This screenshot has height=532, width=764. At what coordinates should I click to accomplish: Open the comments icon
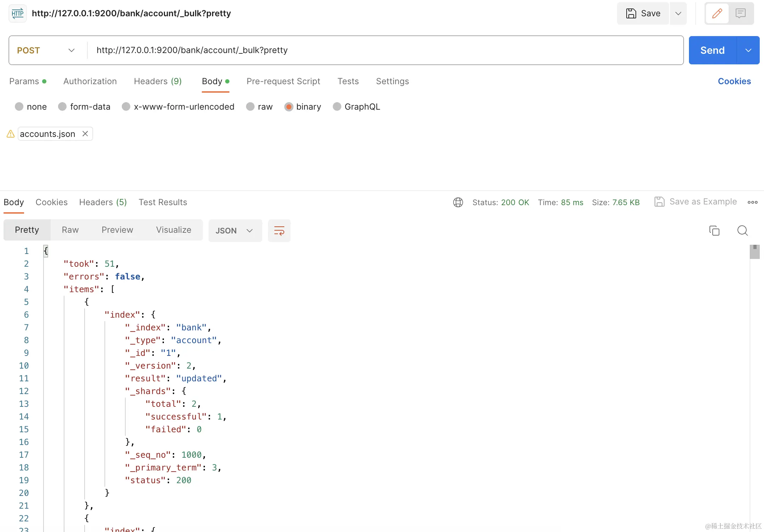tap(740, 13)
